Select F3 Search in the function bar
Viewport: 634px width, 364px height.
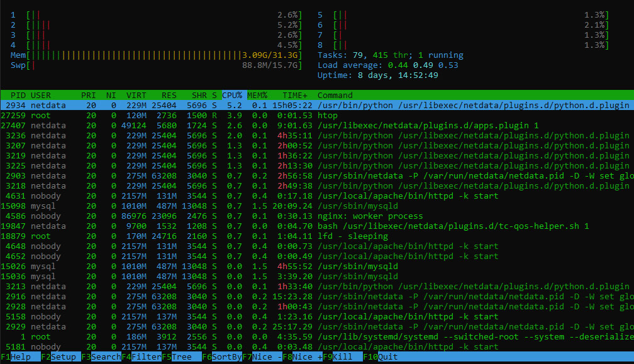click(101, 357)
